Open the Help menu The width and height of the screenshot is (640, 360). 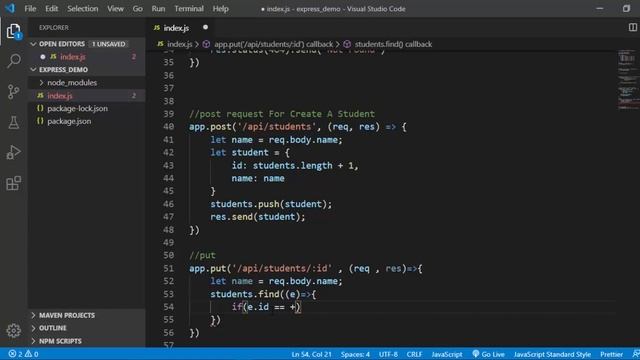[220, 9]
